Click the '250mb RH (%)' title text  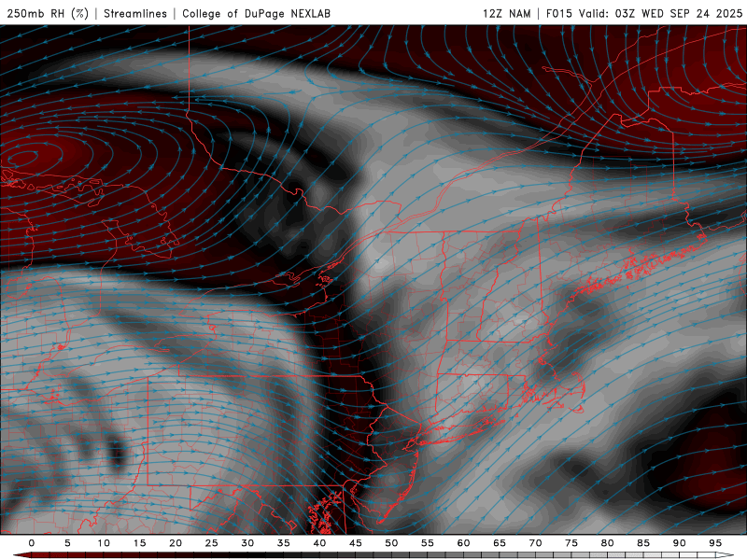[x=49, y=14]
